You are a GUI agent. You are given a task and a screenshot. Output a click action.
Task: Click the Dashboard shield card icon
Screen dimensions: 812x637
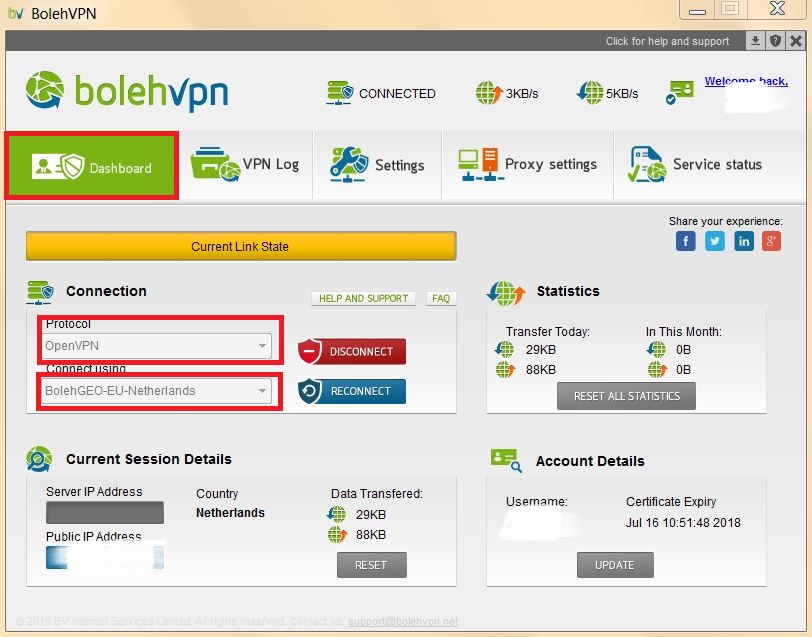(x=58, y=166)
